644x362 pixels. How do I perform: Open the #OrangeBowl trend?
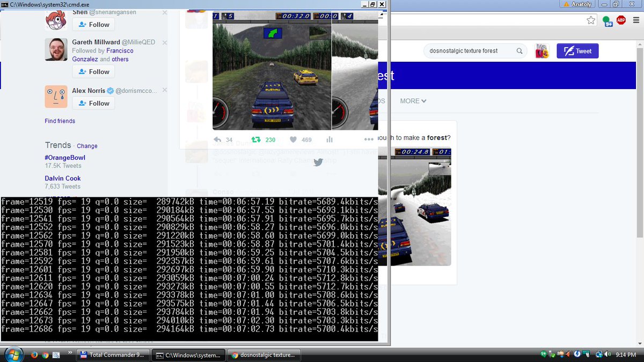65,158
